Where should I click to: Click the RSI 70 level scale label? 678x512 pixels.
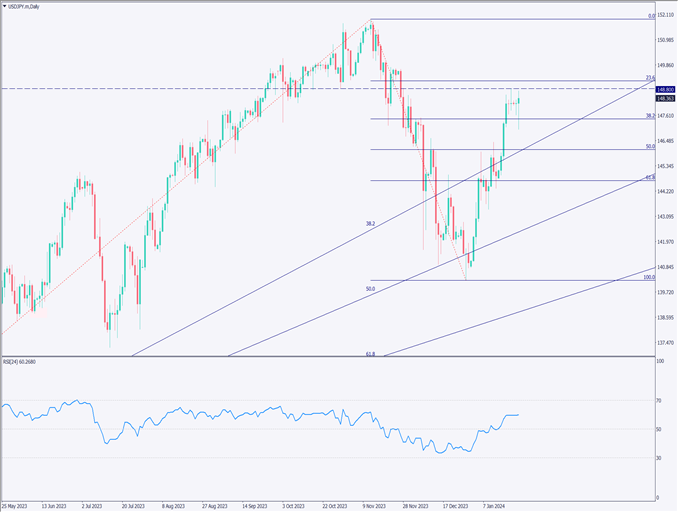(660, 401)
